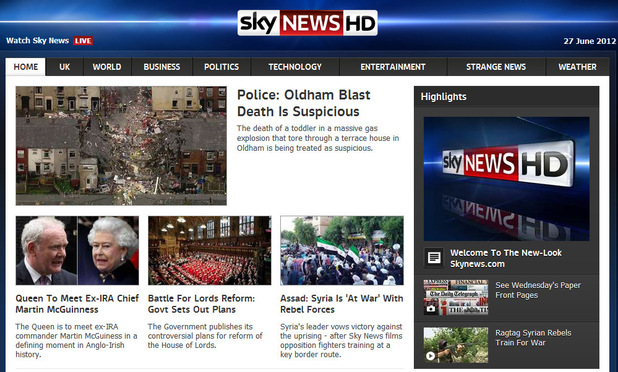Open Assad: Syria Is 'At War' headline
The image size is (618, 372).
[342, 304]
